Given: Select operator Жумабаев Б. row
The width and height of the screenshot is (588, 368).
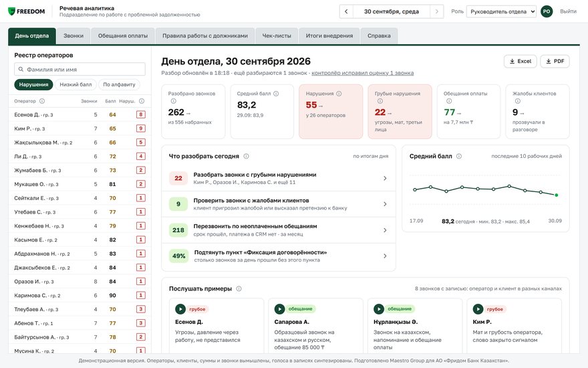Looking at the screenshot, I should coord(80,170).
